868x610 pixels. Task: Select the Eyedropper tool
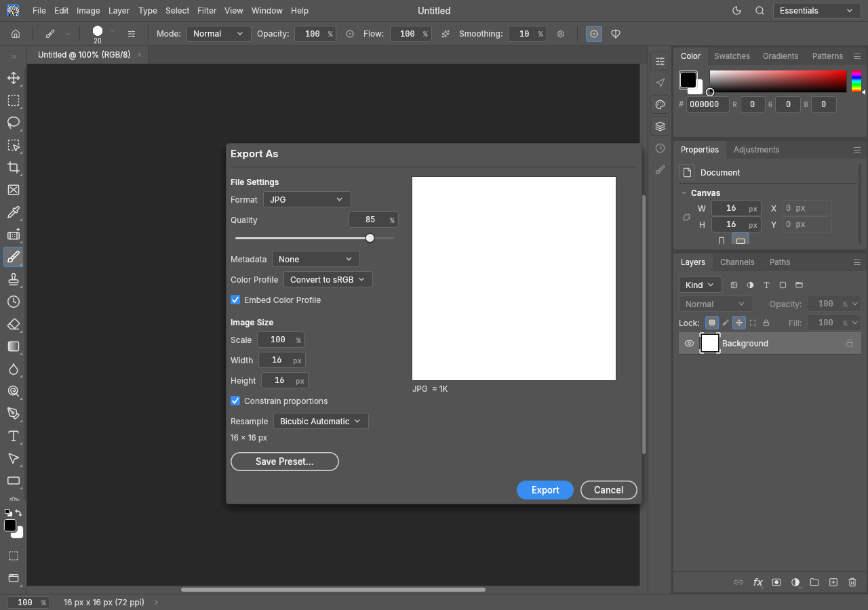tap(13, 212)
